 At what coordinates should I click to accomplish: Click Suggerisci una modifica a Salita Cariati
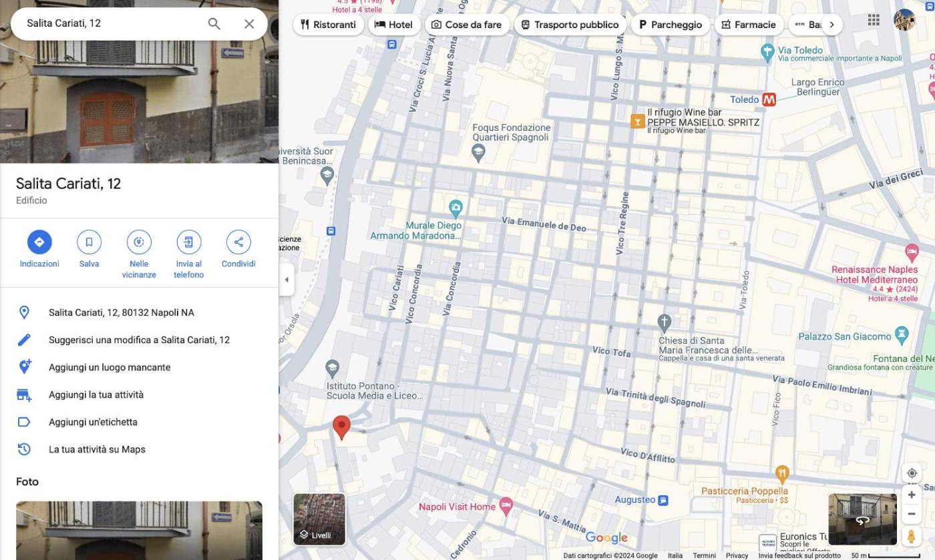point(139,340)
